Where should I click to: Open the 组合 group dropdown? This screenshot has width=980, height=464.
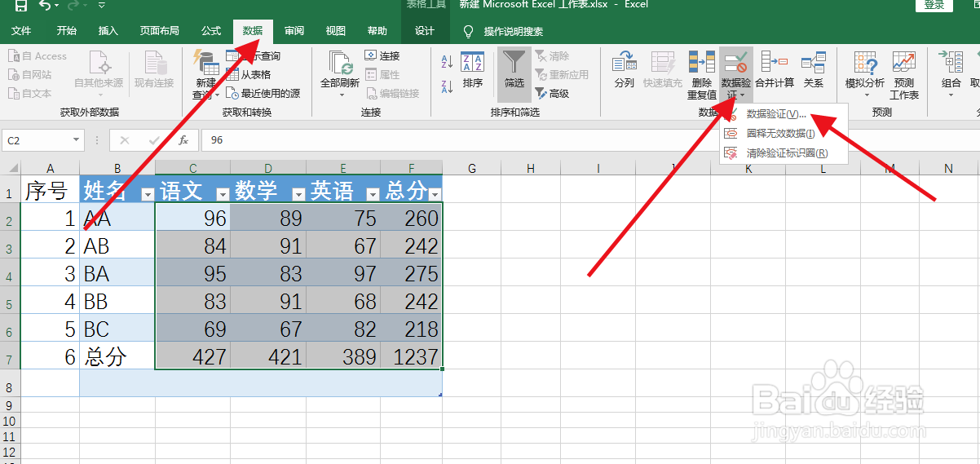[951, 76]
